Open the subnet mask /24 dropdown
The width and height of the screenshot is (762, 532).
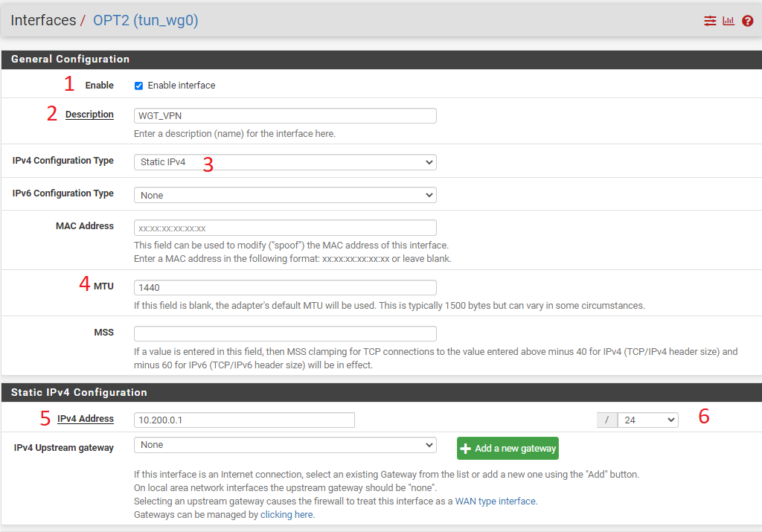coord(647,420)
